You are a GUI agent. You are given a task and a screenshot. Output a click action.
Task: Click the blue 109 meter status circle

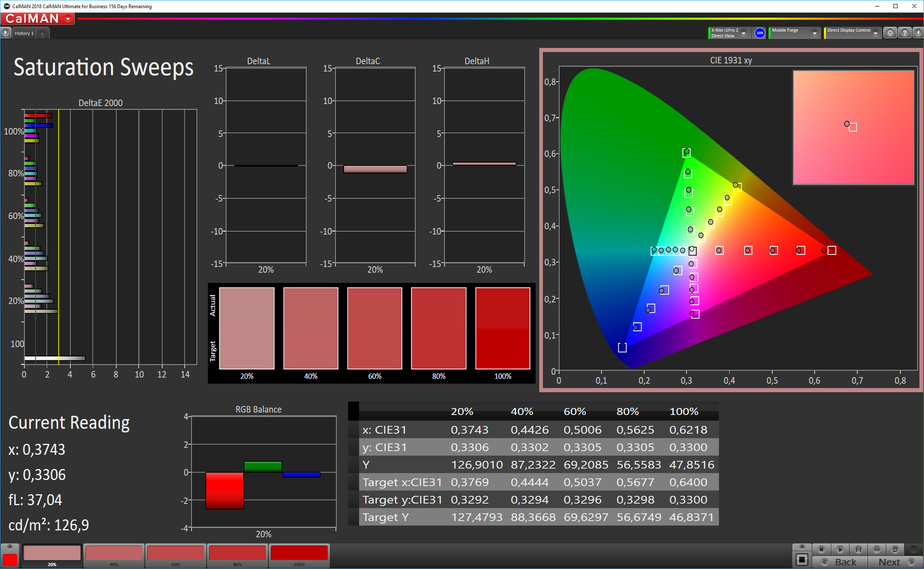[x=759, y=33]
